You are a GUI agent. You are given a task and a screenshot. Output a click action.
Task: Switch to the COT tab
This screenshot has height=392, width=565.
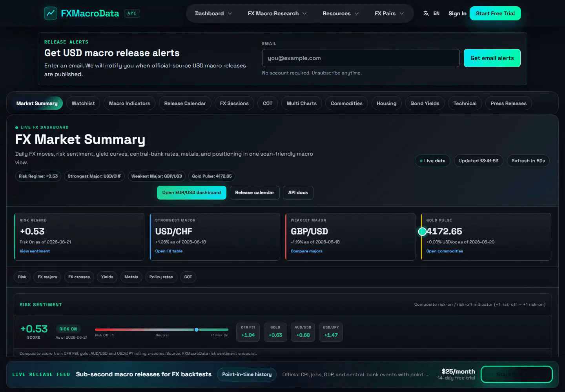(268, 103)
